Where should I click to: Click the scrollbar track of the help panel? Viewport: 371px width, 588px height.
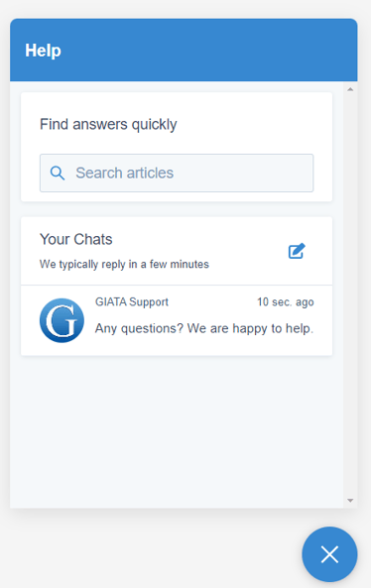[350, 294]
